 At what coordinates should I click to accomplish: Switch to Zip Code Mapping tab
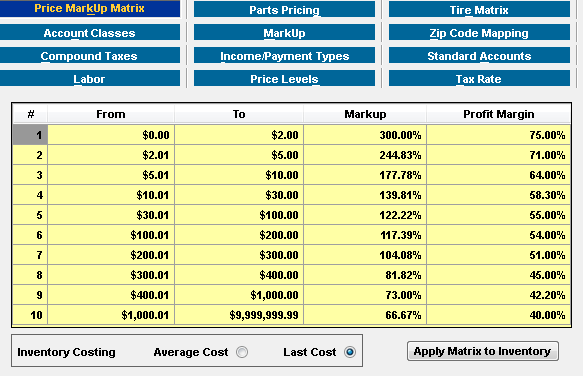(479, 33)
